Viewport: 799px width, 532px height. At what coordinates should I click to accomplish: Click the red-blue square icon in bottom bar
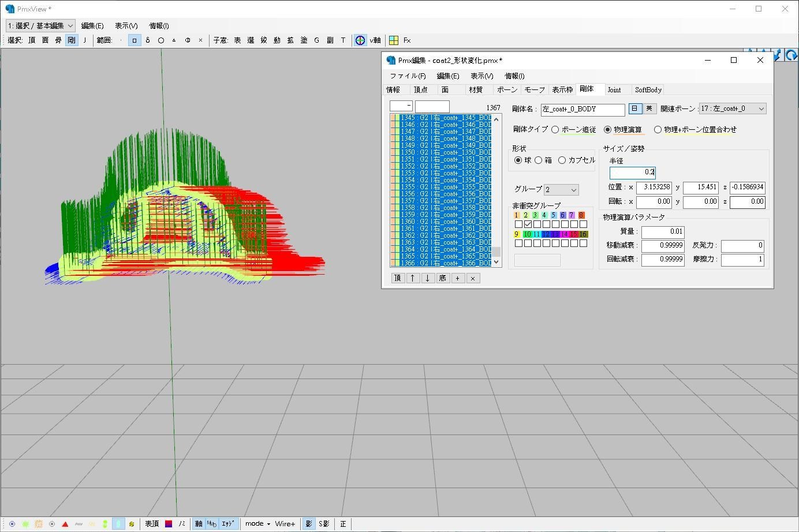[x=169, y=524]
